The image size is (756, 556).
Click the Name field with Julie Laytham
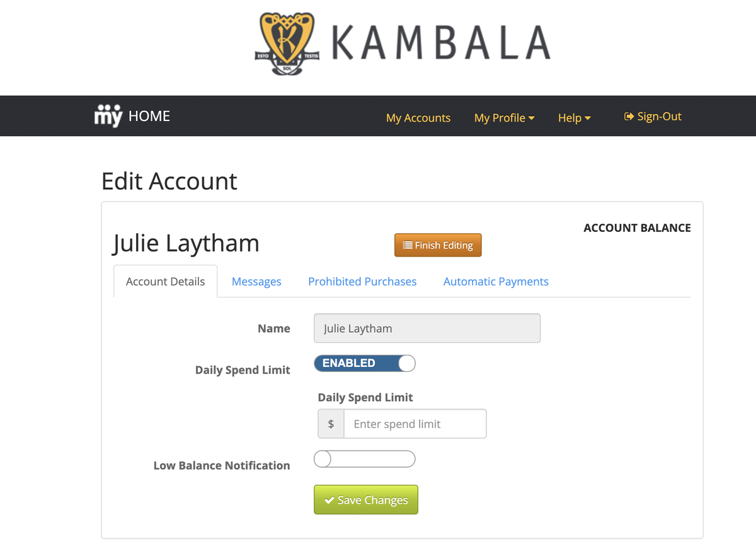(x=427, y=328)
